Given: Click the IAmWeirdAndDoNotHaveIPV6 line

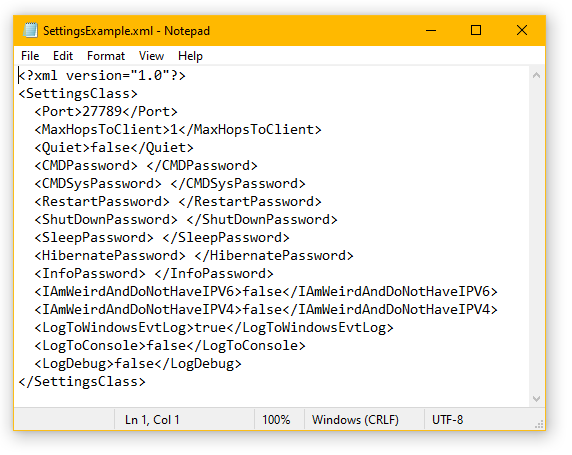Looking at the screenshot, I should pos(266,292).
